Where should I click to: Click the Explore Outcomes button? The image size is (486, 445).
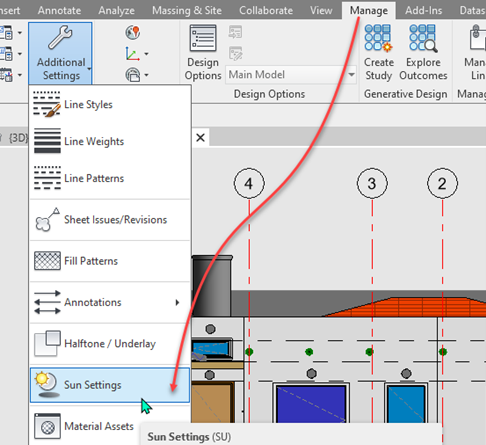[x=423, y=53]
